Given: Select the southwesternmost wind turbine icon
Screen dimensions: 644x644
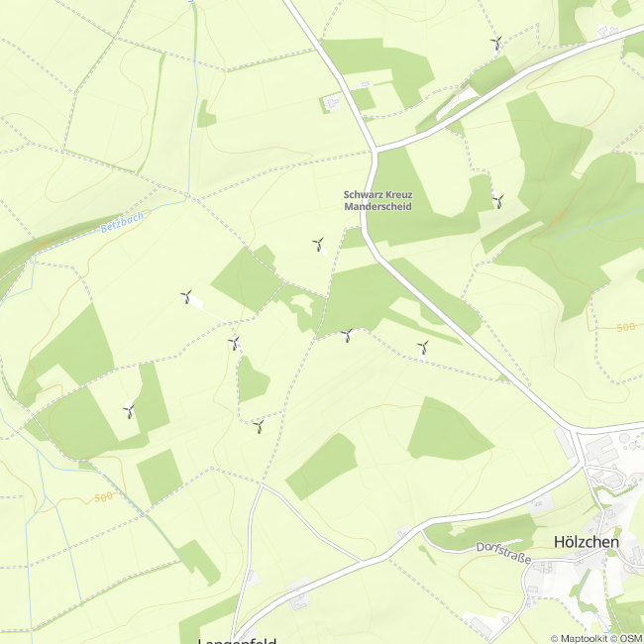Looking at the screenshot, I should 129,411.
